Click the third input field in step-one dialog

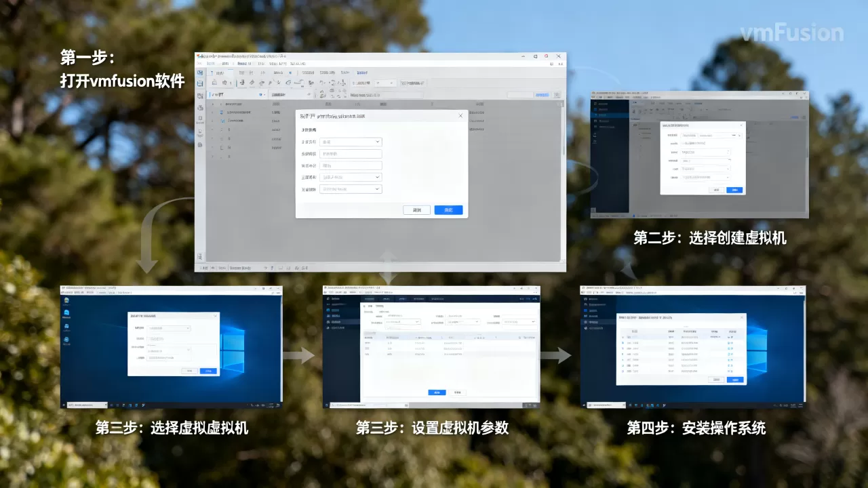(x=351, y=165)
